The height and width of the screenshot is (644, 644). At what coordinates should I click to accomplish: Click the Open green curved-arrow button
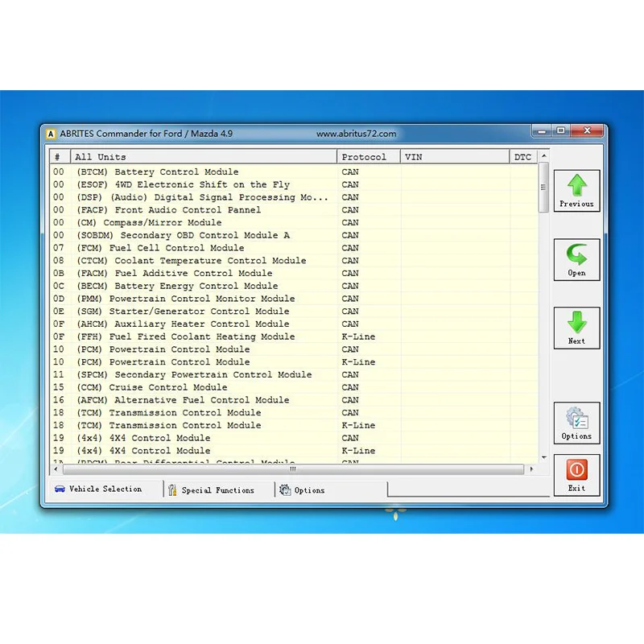pyautogui.click(x=576, y=260)
